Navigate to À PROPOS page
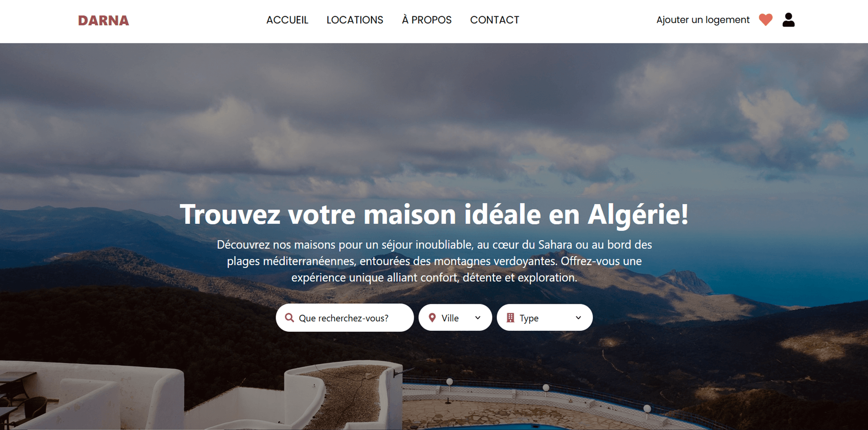 coord(427,20)
